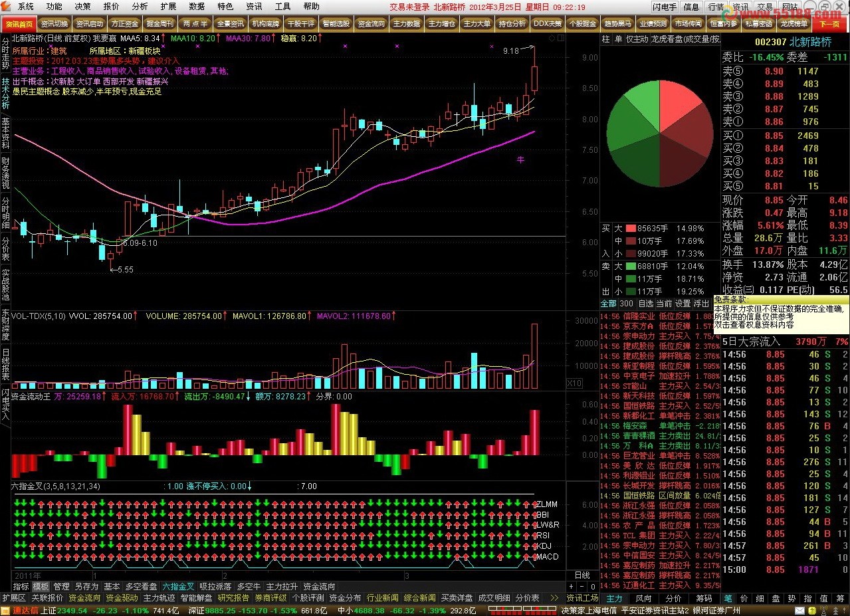850x616 pixels.
Task: Select the 多空看盘 indicator tab
Action: pyautogui.click(x=142, y=587)
